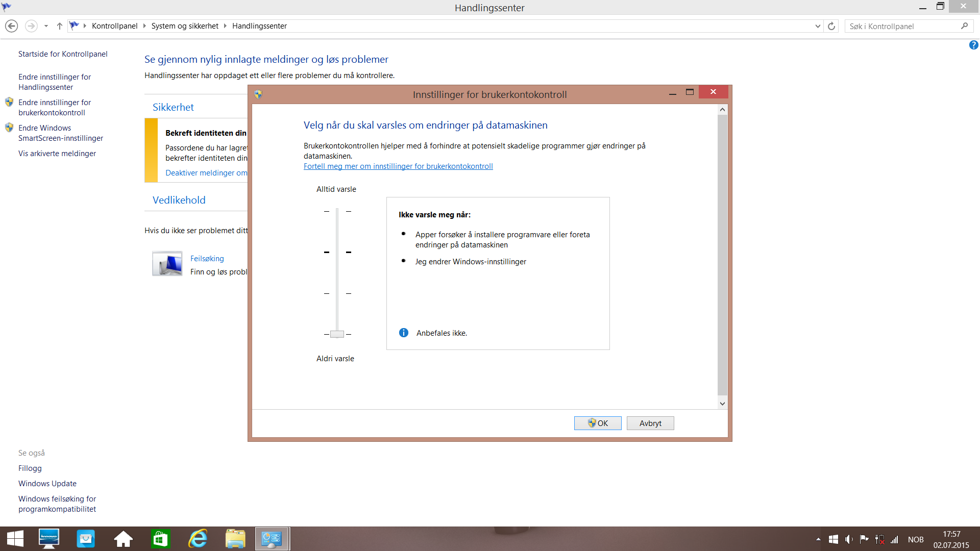980x551 pixels.
Task: Open the recent locations dropdown arrow
Action: coord(46,26)
